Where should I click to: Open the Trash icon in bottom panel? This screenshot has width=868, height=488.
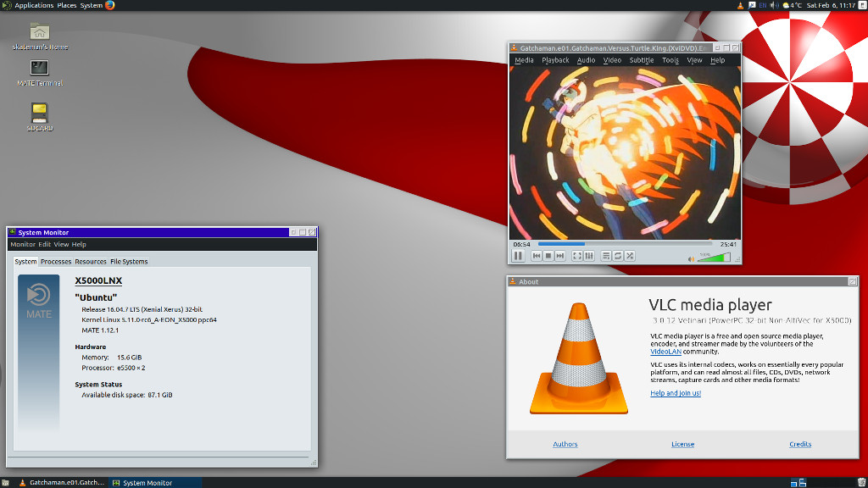pos(861,482)
